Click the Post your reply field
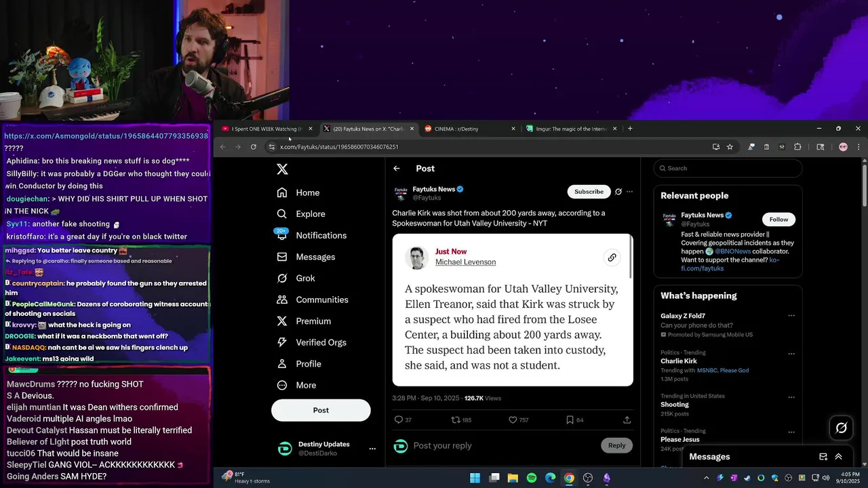Screen dimensions: 868x488 pyautogui.click(x=502, y=446)
